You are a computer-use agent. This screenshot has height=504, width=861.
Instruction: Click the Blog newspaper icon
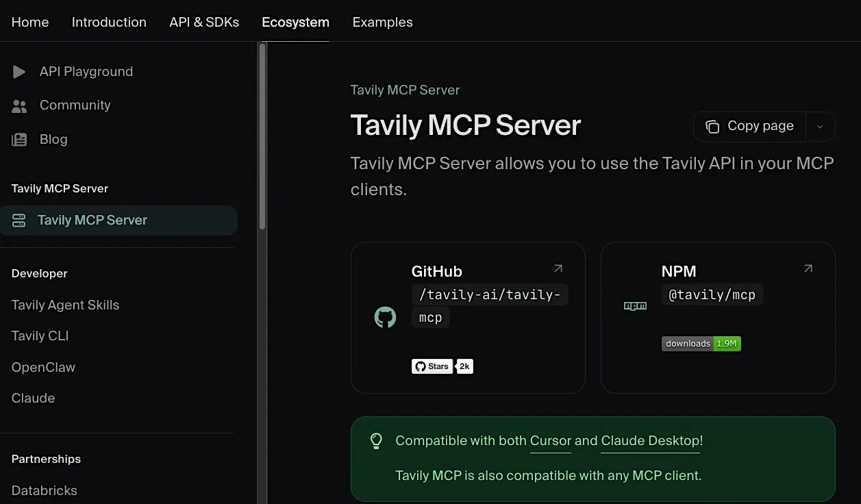point(19,140)
